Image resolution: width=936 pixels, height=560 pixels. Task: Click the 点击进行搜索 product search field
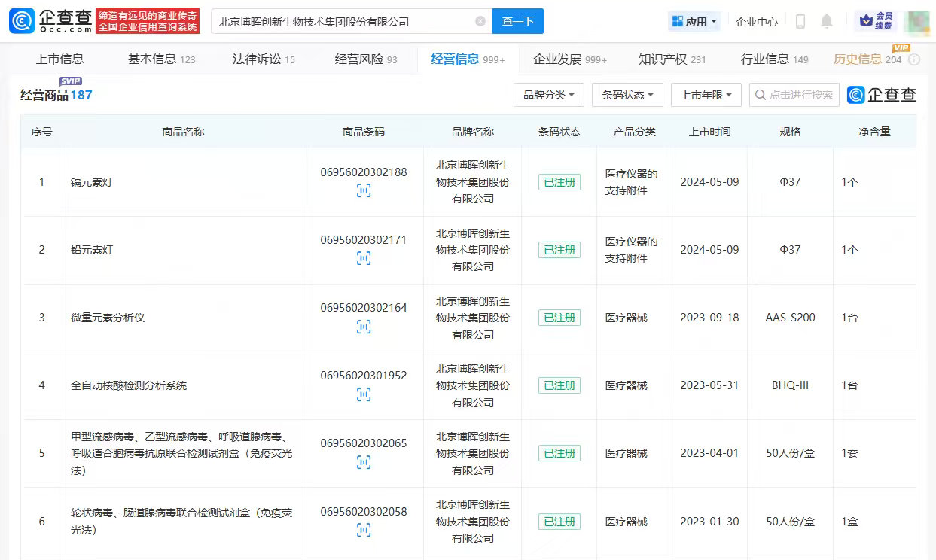tap(800, 95)
